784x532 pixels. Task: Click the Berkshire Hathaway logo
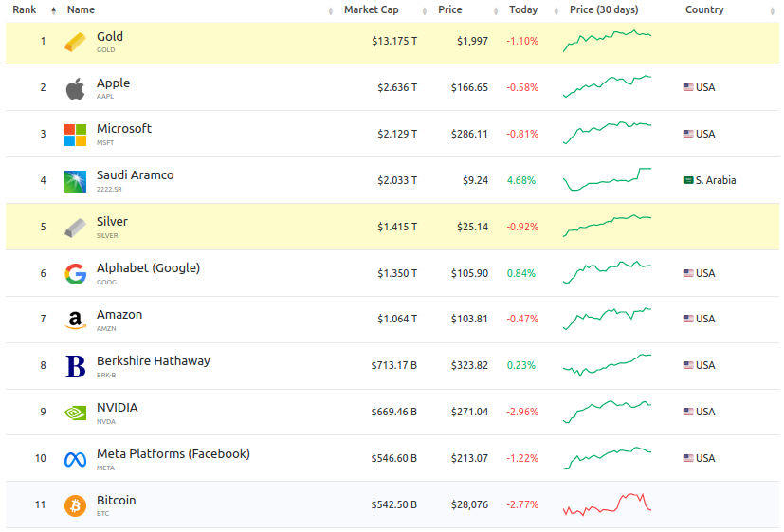75,366
